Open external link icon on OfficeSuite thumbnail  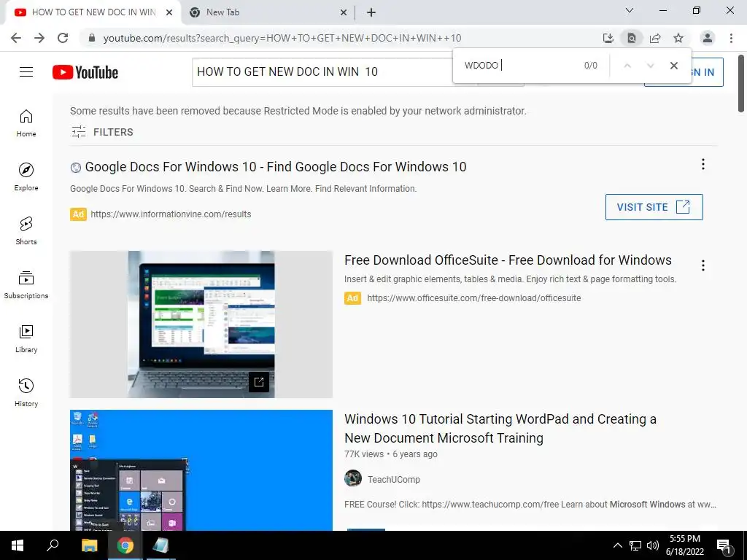click(x=259, y=382)
